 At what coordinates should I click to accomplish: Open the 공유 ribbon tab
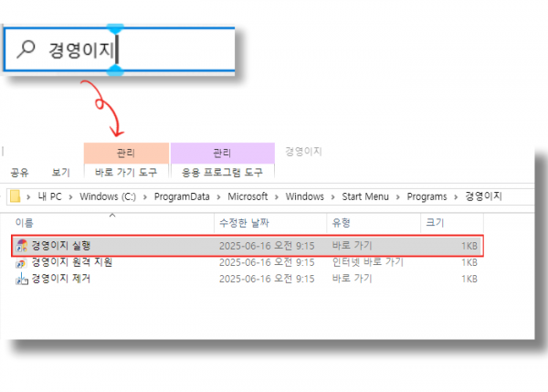[20, 172]
